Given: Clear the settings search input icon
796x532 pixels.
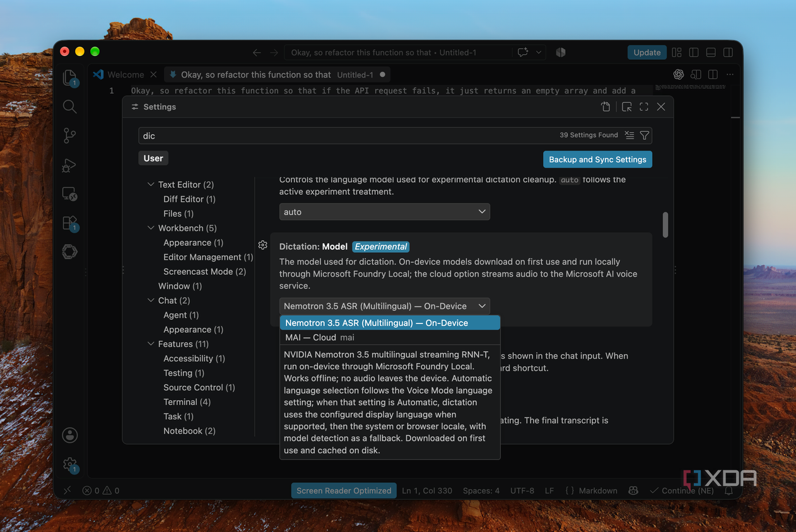Looking at the screenshot, I should click(629, 135).
